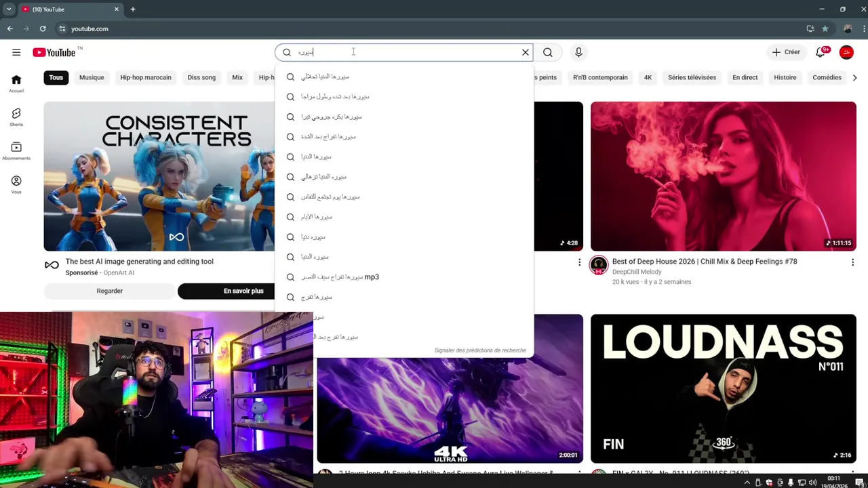Start voice search with the microphone
The height and width of the screenshot is (488, 868).
click(x=578, y=52)
